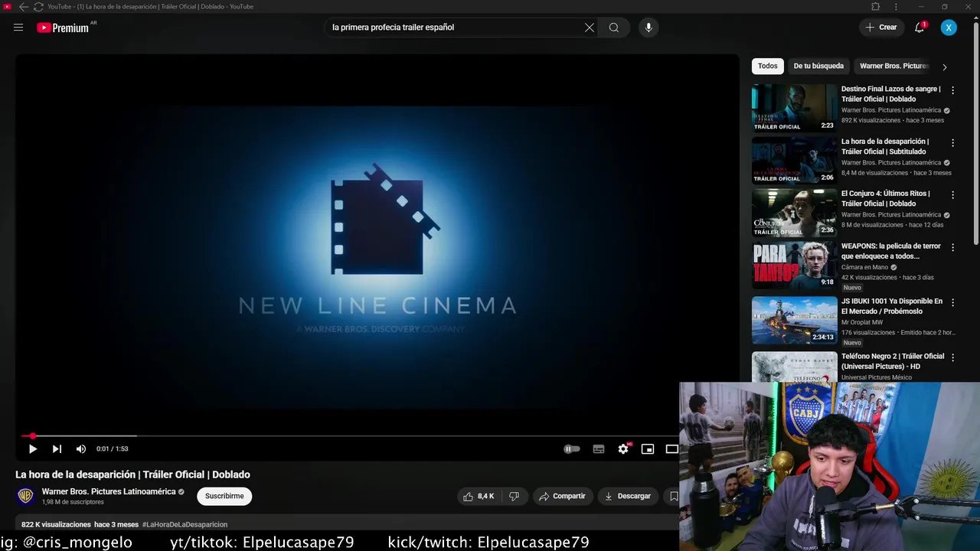The width and height of the screenshot is (980, 551).
Task: Open the notifications bell
Action: tap(920, 28)
